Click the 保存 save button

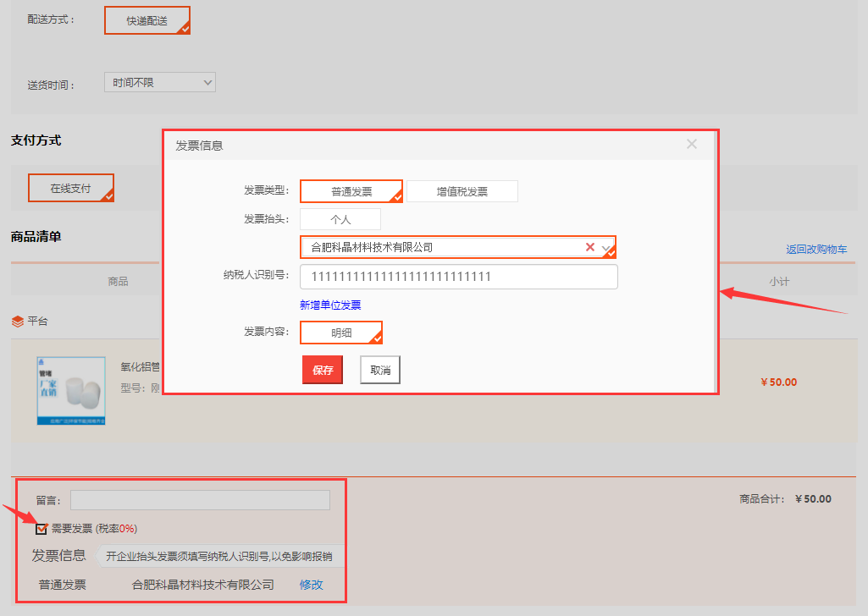322,370
